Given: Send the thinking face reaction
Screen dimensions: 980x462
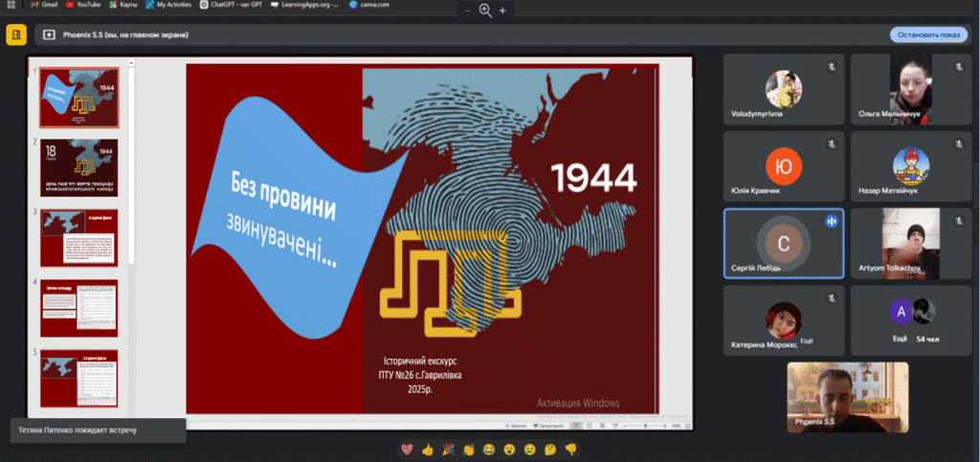Looking at the screenshot, I should coord(550,448).
